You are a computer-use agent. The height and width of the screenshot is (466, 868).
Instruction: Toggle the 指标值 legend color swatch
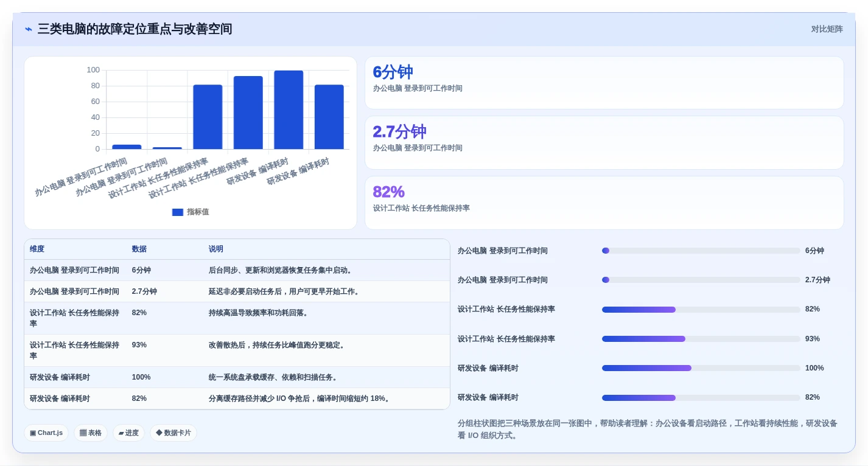[178, 212]
